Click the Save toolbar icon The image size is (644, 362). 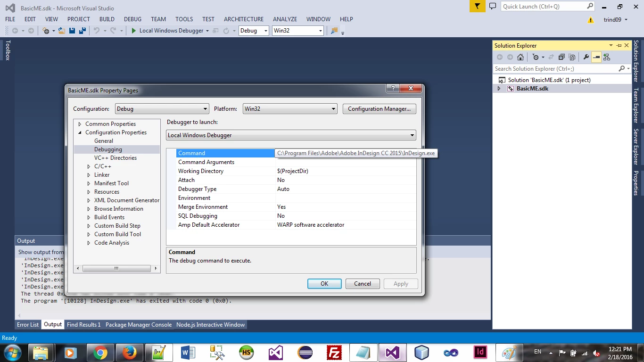(x=72, y=31)
